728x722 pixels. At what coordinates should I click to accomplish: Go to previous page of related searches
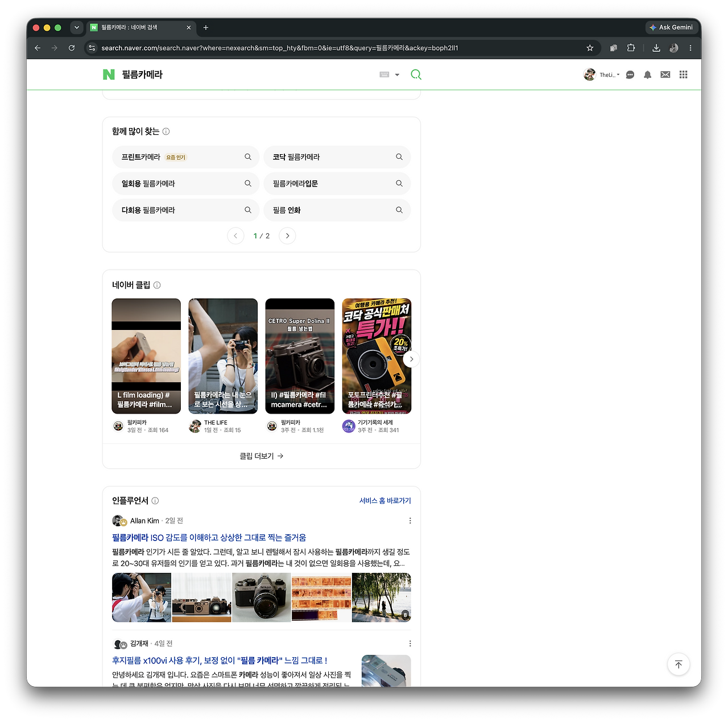[235, 236]
